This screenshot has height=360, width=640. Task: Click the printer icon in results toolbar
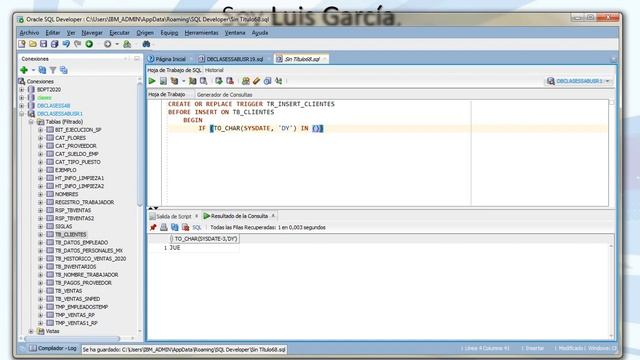[x=164, y=227]
